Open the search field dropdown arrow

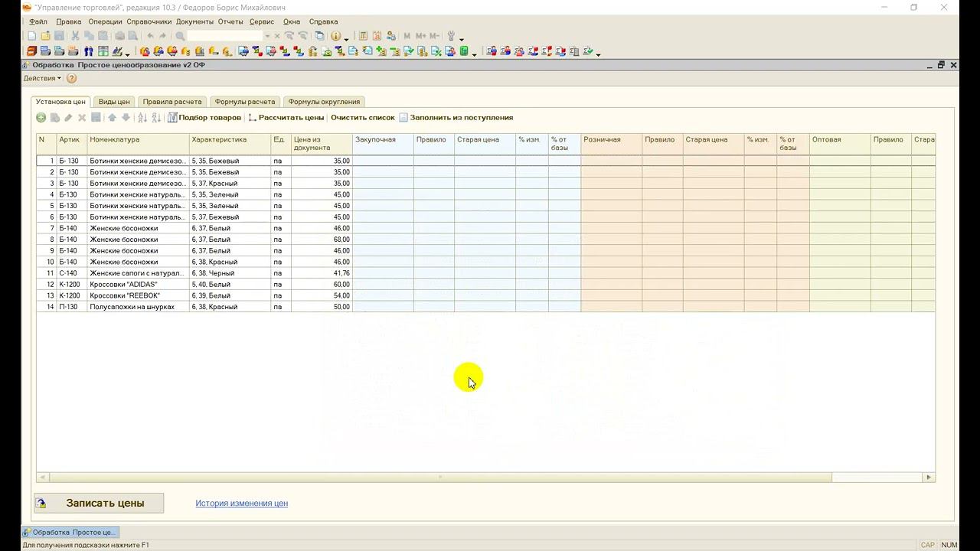click(x=267, y=36)
